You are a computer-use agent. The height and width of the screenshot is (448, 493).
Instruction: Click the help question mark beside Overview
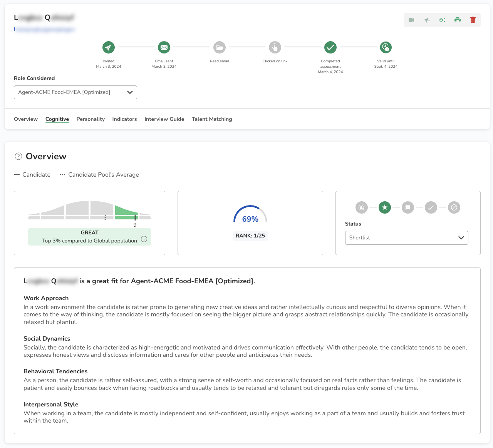click(x=18, y=156)
